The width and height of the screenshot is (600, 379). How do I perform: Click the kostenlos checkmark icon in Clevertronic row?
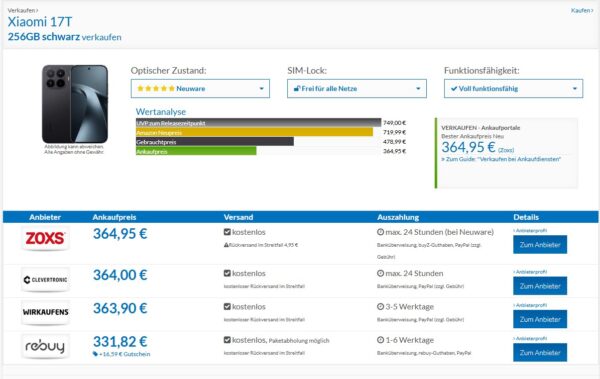click(227, 273)
